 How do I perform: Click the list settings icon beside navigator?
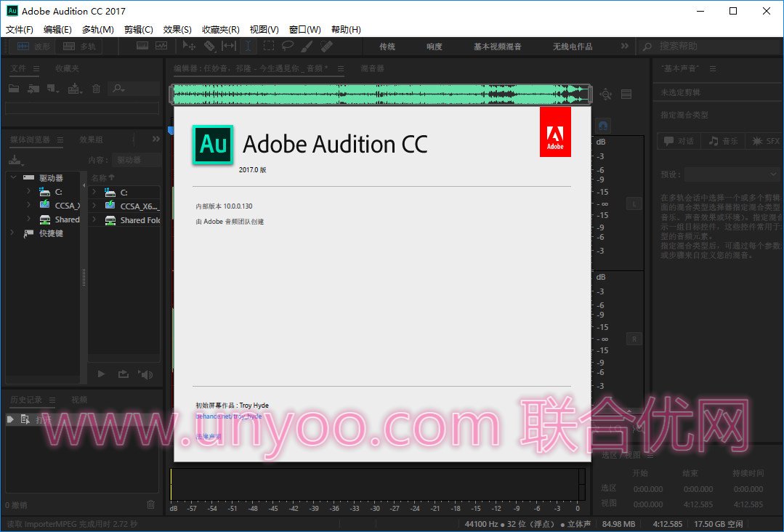coord(626,94)
